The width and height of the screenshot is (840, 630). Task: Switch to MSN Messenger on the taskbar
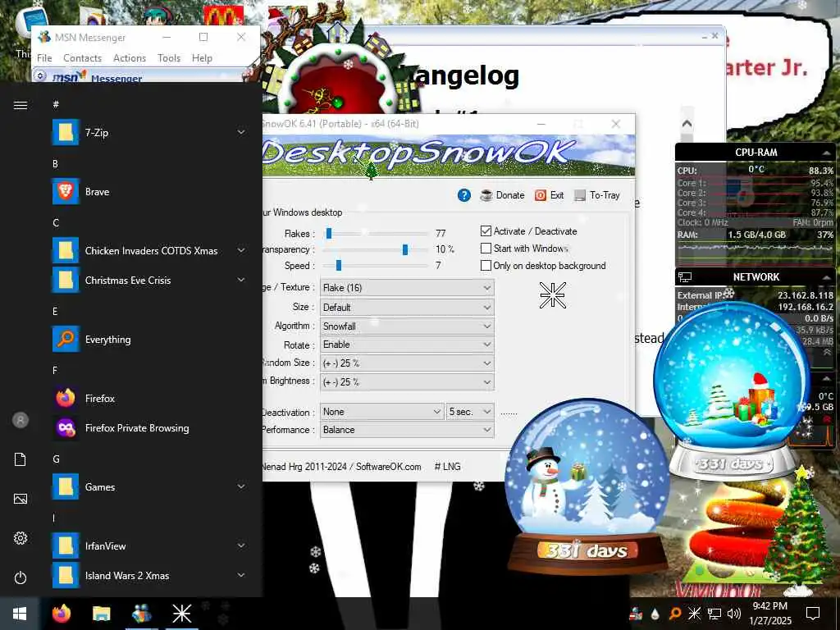[x=141, y=614]
